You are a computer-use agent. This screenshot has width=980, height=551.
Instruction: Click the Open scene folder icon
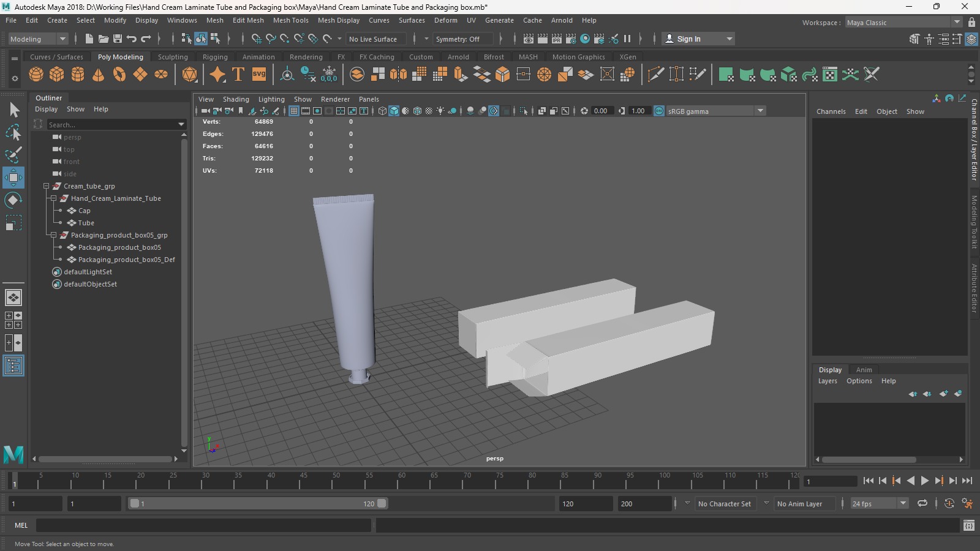(x=104, y=39)
